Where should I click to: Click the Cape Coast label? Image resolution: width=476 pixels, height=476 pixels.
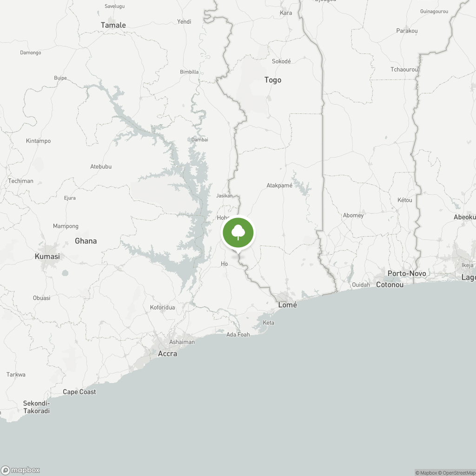79,392
